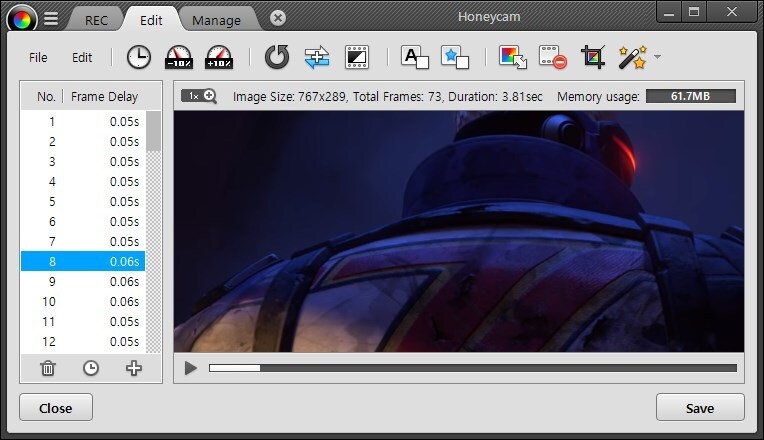
Task: Click the yo-yo back-and-forth arrows icon
Action: (316, 58)
